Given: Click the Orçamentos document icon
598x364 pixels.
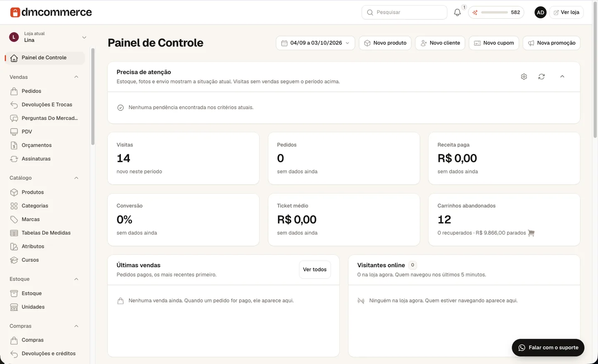Looking at the screenshot, I should point(14,145).
